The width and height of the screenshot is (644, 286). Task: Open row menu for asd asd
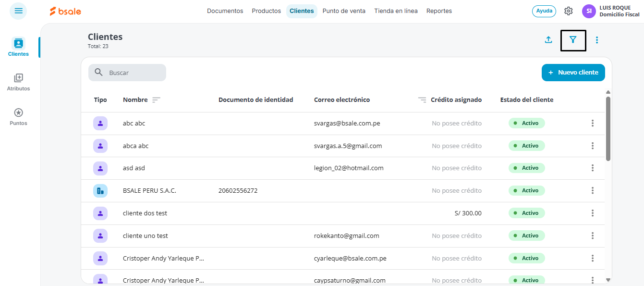click(x=593, y=168)
